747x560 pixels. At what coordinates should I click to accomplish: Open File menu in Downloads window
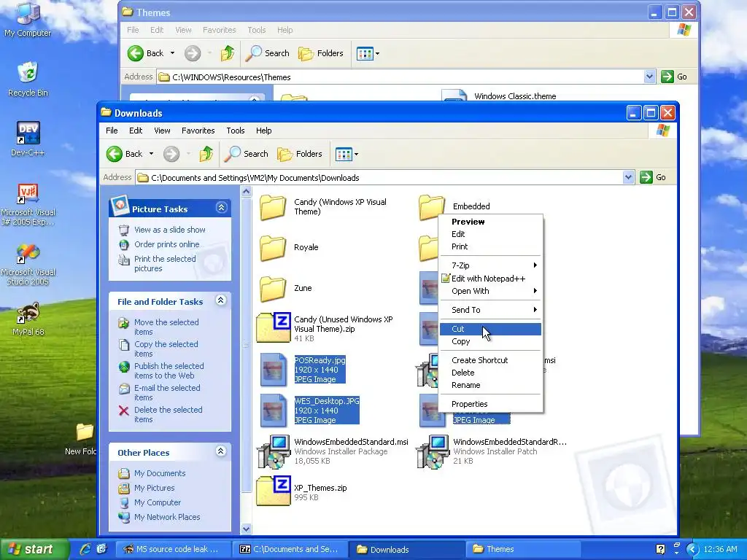coord(112,131)
